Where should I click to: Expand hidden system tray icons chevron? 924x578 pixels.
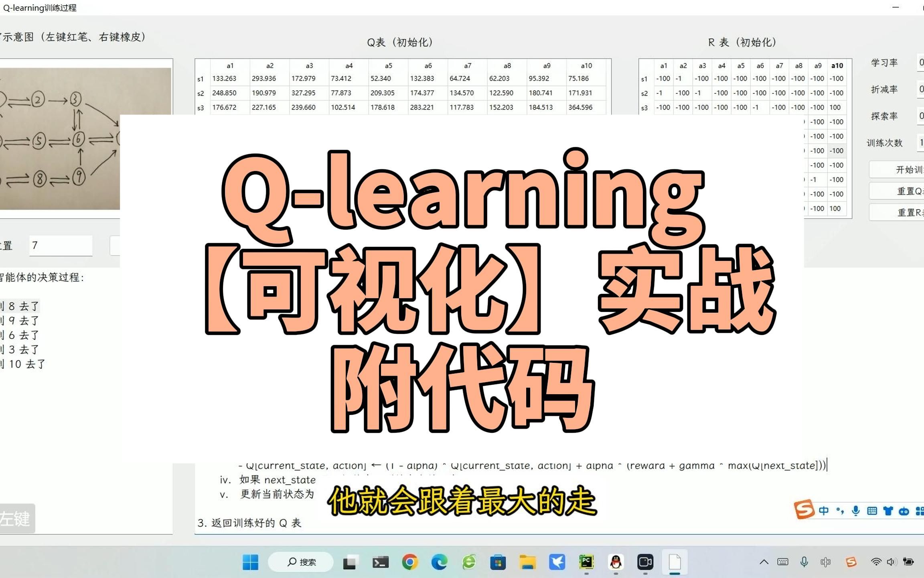click(x=764, y=562)
